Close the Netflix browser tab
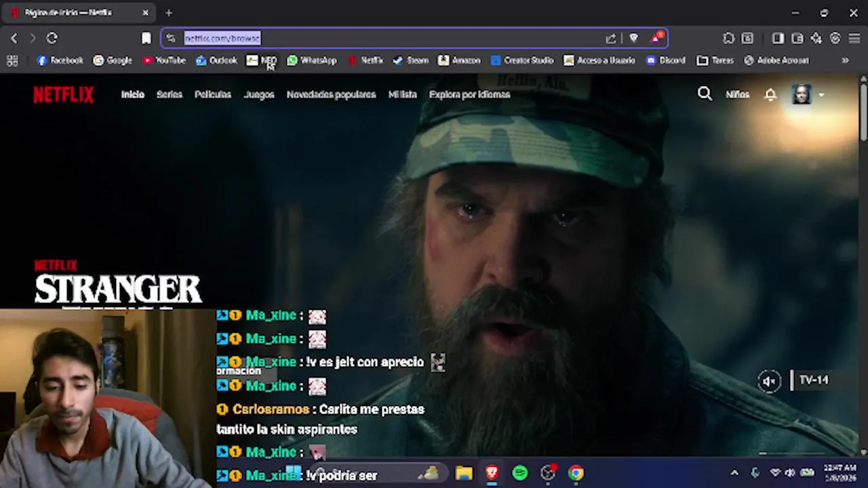868x488 pixels. tap(145, 13)
